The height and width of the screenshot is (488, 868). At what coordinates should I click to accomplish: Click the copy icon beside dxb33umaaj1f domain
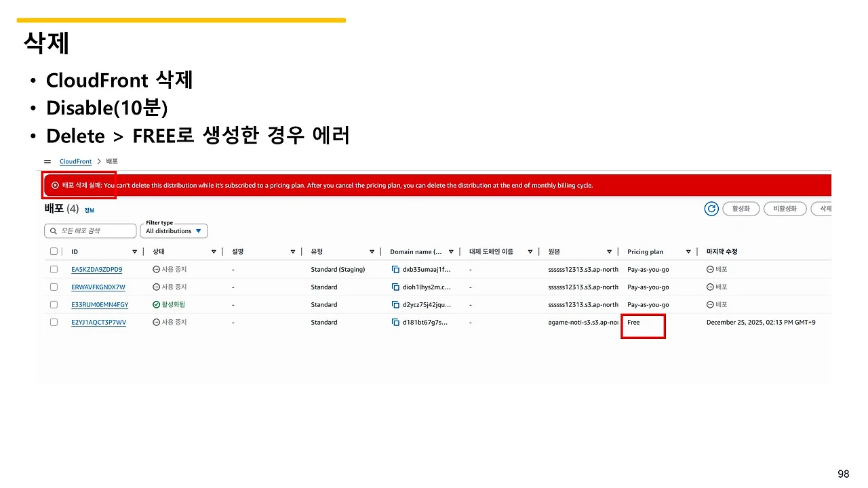point(395,269)
